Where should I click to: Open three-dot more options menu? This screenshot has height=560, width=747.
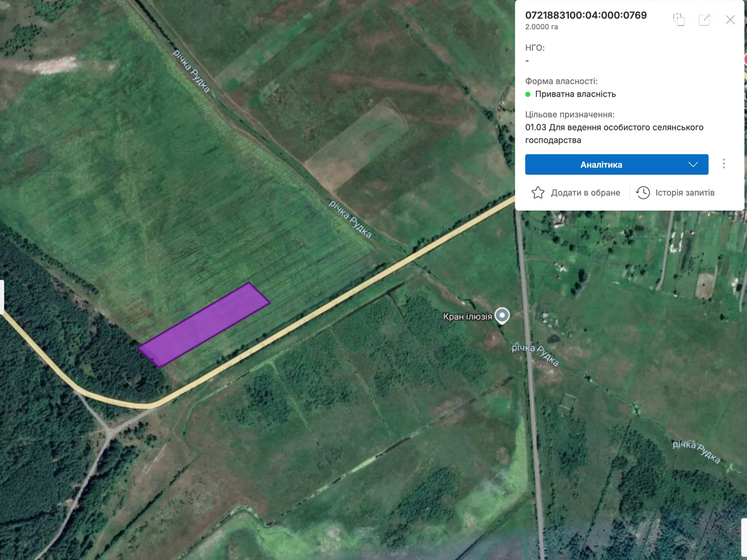coord(724,164)
